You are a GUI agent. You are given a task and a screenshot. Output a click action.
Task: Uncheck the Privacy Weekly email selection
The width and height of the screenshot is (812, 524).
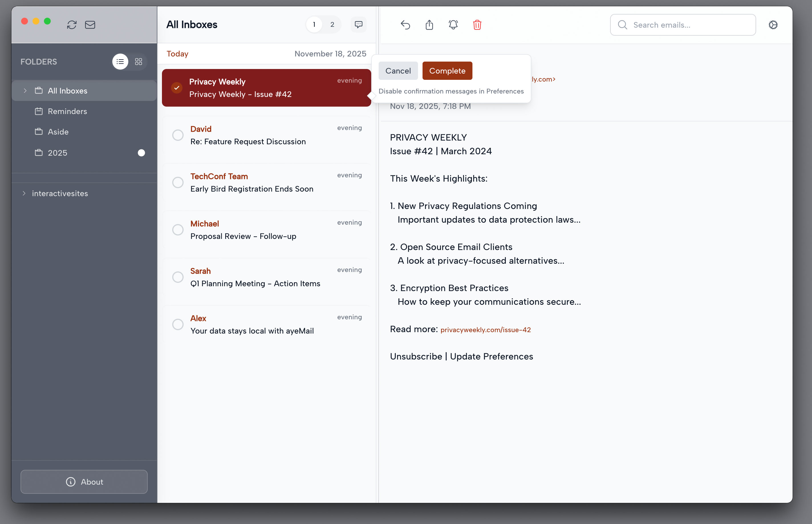pos(177,88)
